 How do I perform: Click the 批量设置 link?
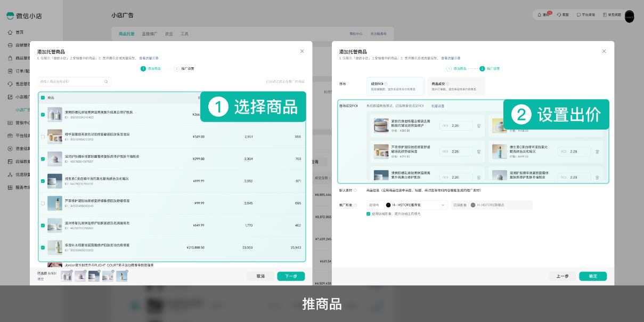(x=437, y=106)
